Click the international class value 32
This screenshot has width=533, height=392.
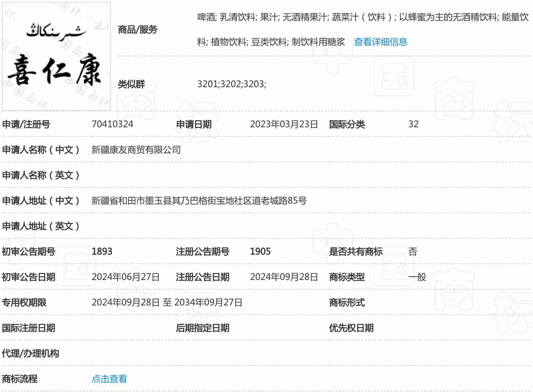point(413,124)
